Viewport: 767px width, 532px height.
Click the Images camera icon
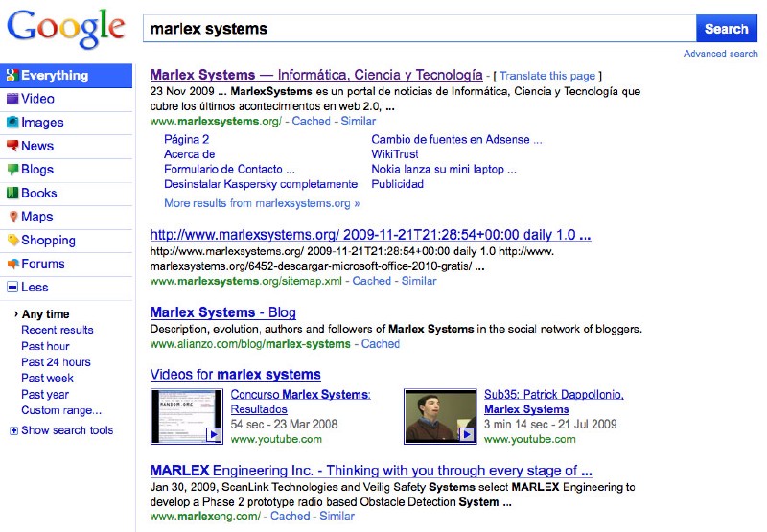12,123
